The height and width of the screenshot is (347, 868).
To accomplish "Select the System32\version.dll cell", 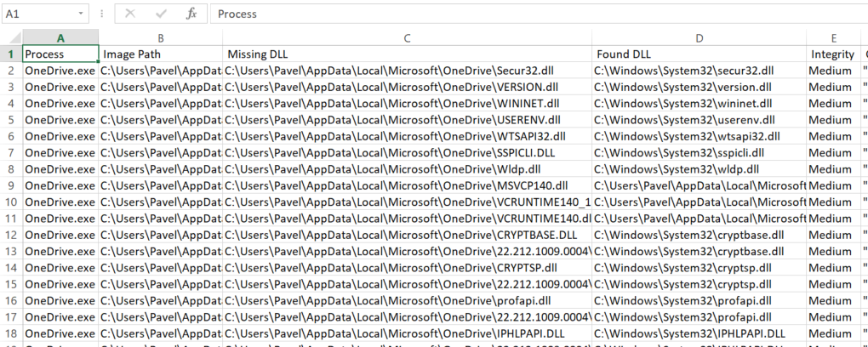I will pyautogui.click(x=700, y=87).
